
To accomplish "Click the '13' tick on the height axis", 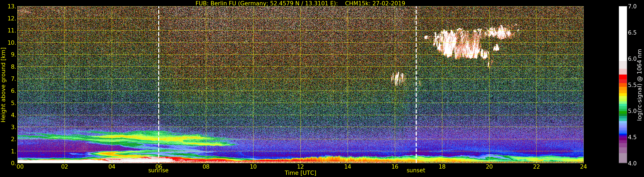I will (12, 6).
